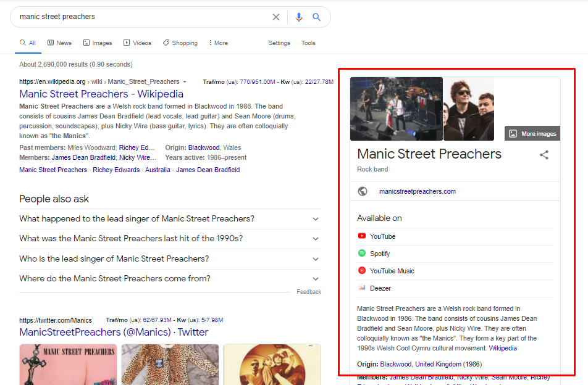Clear the search box with the X icon
Viewport: 588px width, 385px height.
coord(276,17)
